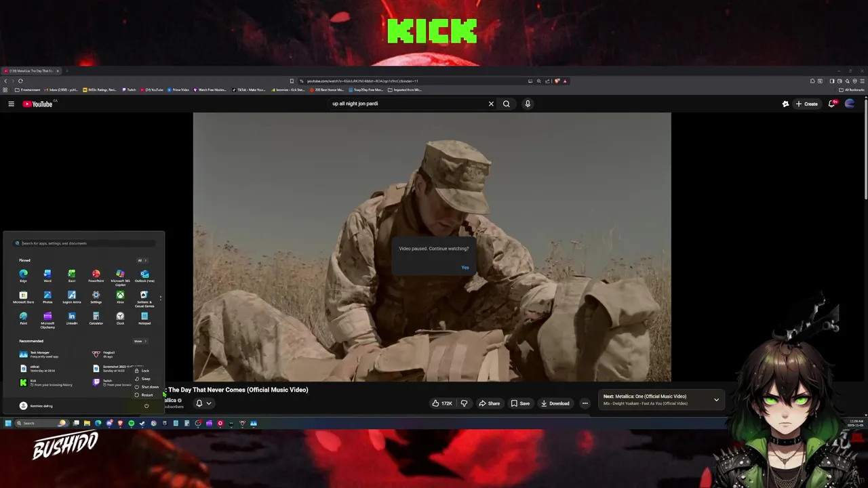Like the video with 172K likes
The width and height of the screenshot is (868, 488).
442,403
